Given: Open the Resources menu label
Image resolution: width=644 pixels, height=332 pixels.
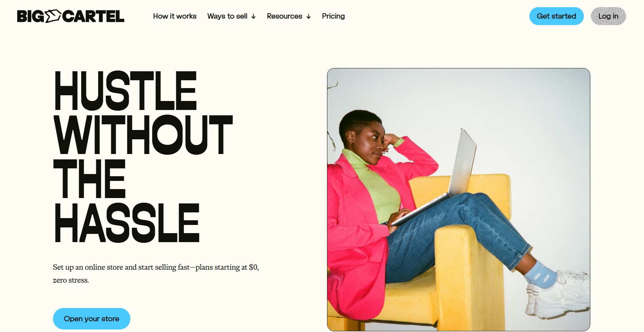Looking at the screenshot, I should point(284,16).
